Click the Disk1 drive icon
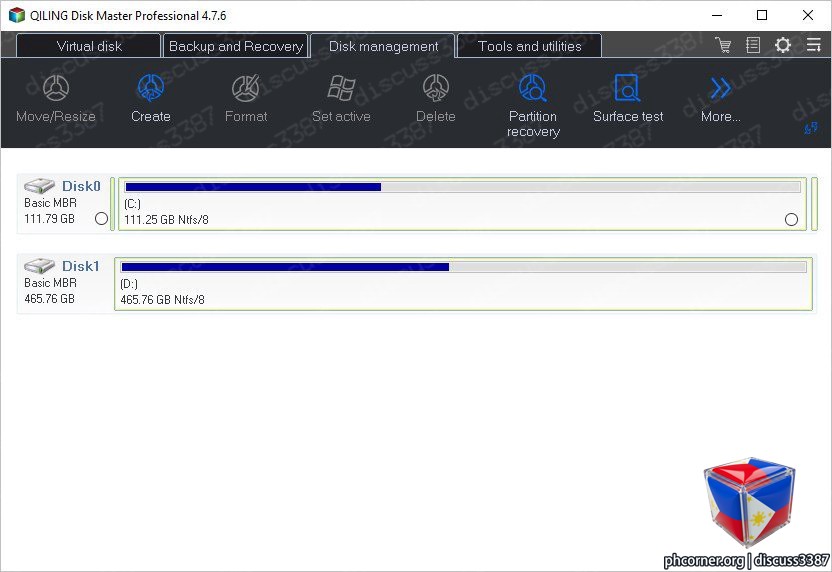This screenshot has width=832, height=572. [x=39, y=265]
